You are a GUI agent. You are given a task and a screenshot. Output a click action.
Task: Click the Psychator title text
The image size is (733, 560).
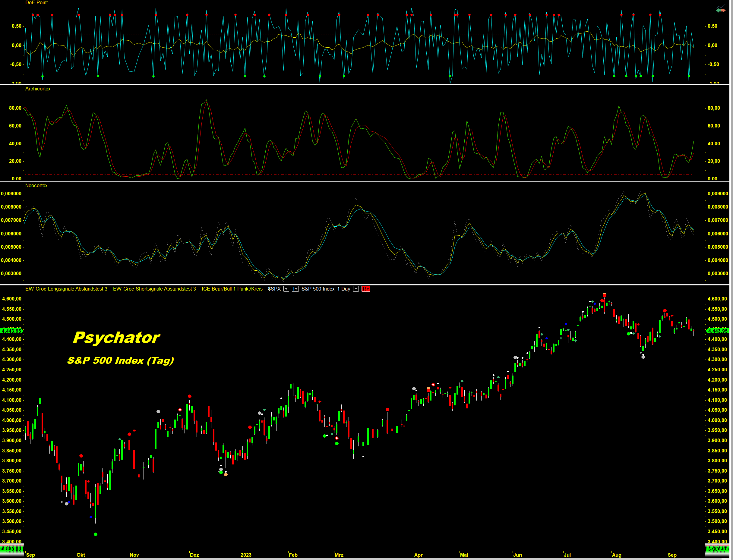[x=116, y=338]
